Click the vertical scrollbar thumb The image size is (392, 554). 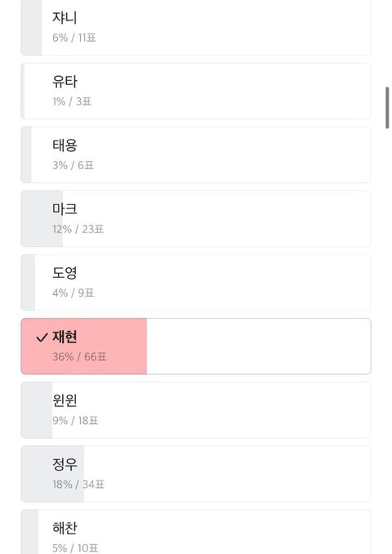point(387,108)
